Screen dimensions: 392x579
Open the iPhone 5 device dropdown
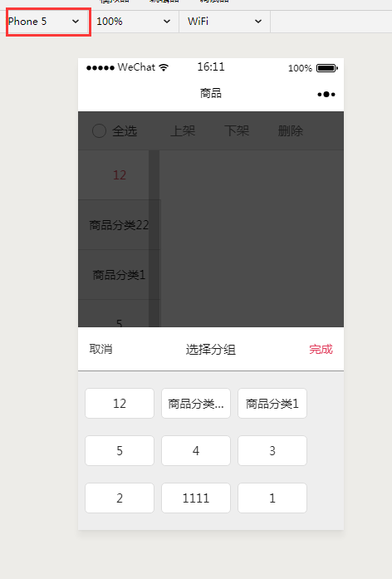click(x=47, y=22)
